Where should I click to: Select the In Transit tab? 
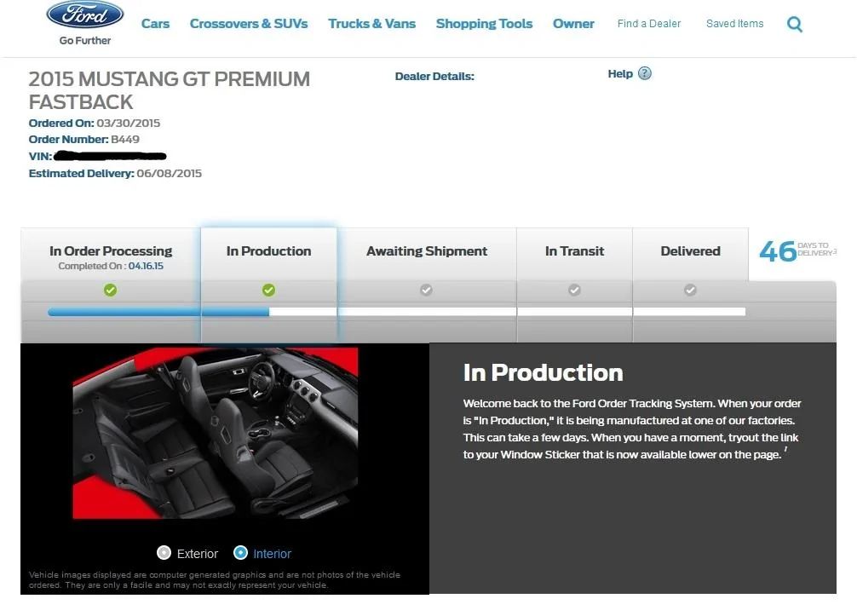[574, 255]
